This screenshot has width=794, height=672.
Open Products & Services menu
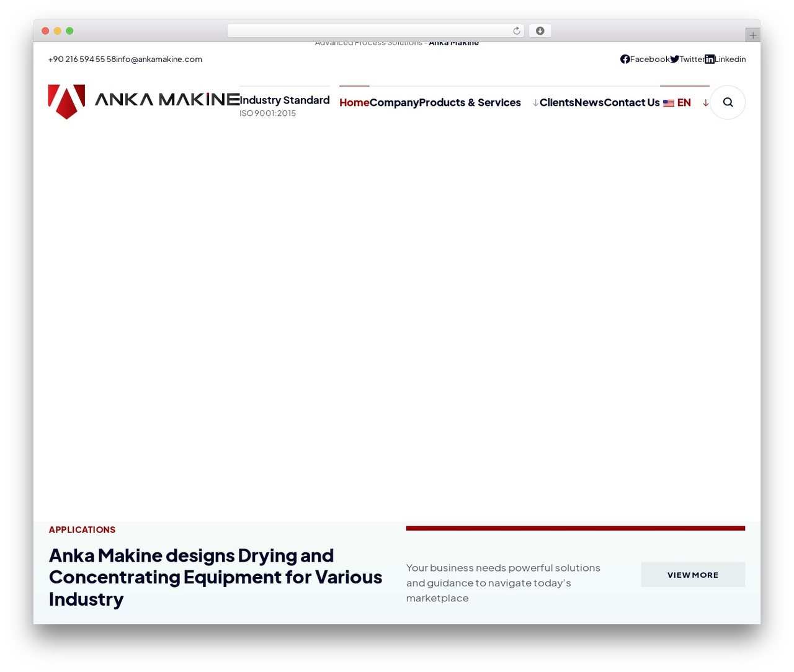[x=470, y=102]
